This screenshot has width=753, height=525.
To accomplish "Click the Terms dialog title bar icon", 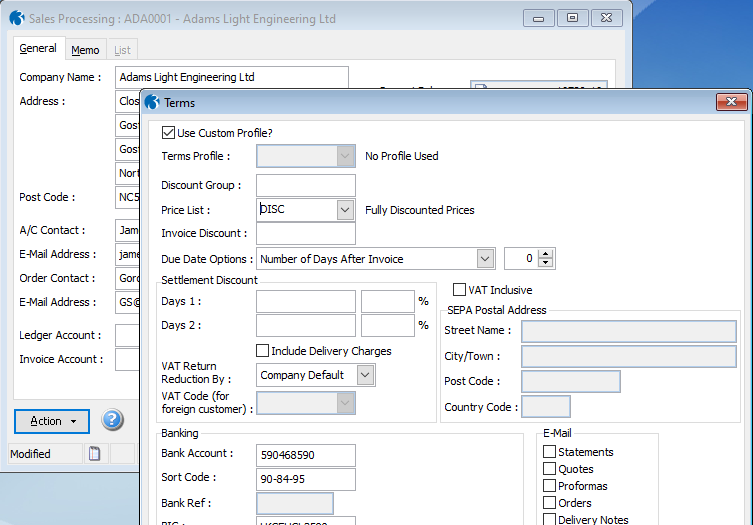I will point(154,102).
